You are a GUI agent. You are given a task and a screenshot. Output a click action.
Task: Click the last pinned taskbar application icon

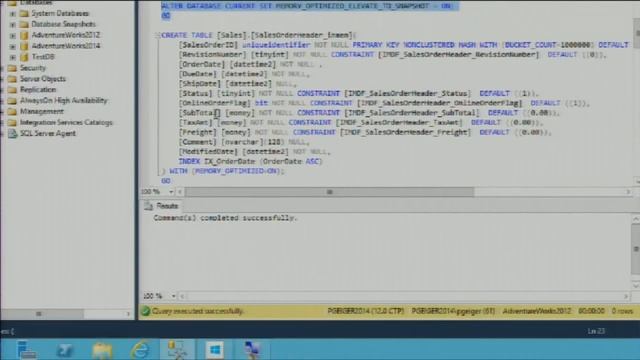click(x=253, y=349)
